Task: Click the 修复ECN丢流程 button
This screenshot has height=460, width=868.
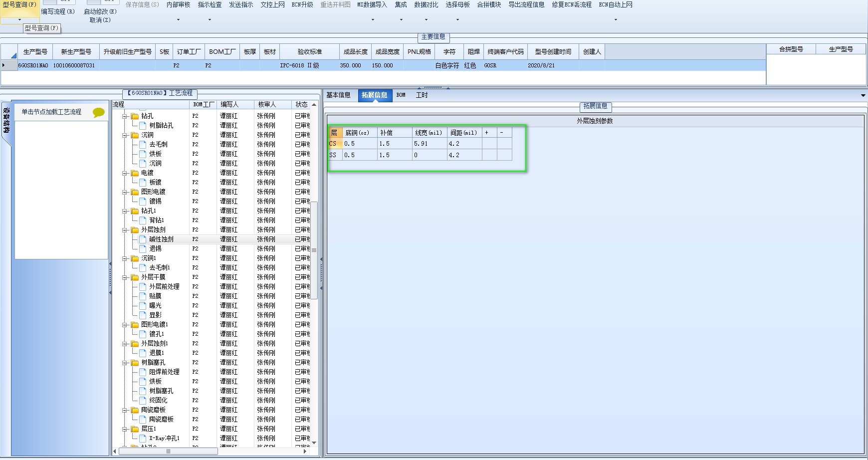Action: [572, 5]
